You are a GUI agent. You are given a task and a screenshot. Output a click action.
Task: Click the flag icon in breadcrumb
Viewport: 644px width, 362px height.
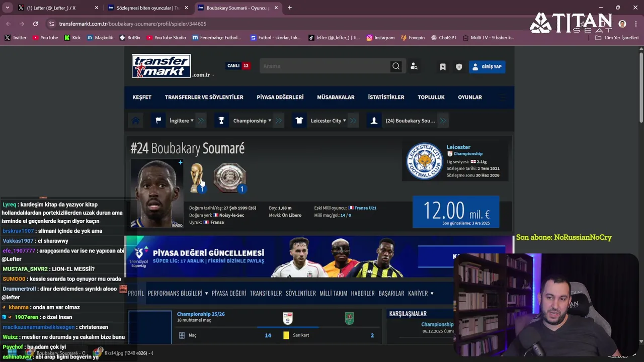click(x=158, y=121)
